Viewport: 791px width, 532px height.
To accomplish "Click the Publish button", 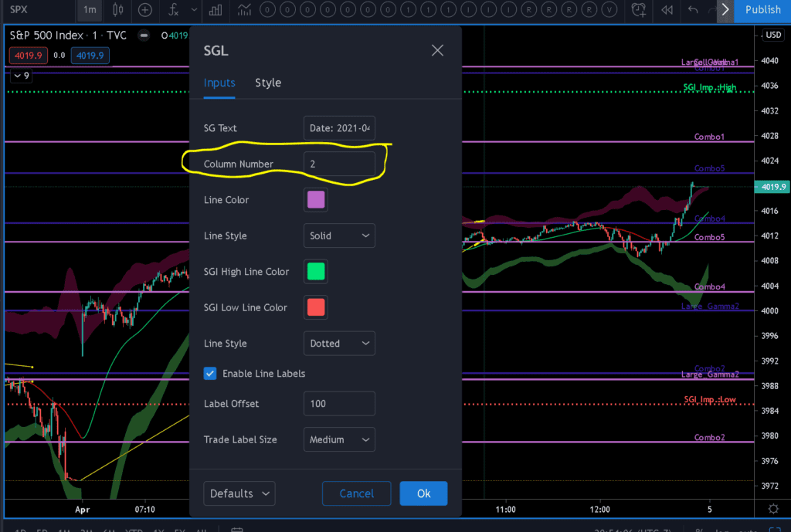I will click(763, 10).
